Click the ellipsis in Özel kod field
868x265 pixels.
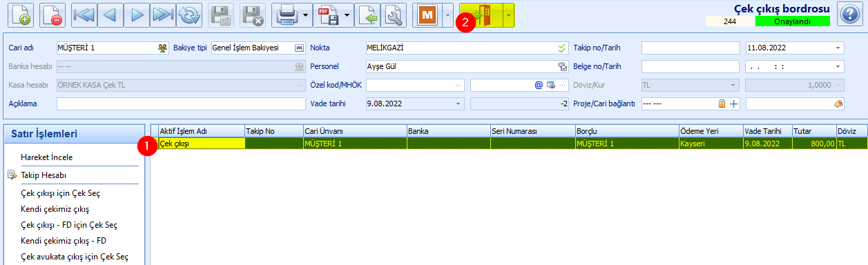459,85
